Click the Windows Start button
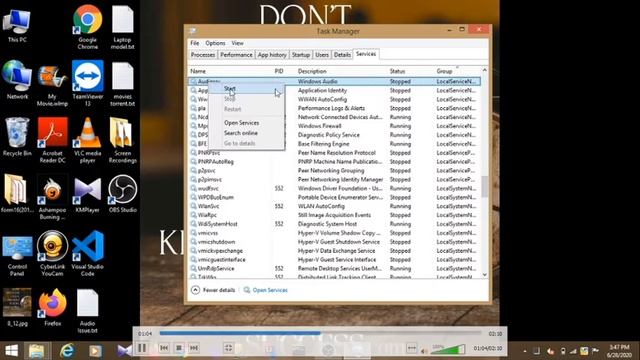This screenshot has width=640, height=360. coord(11,351)
